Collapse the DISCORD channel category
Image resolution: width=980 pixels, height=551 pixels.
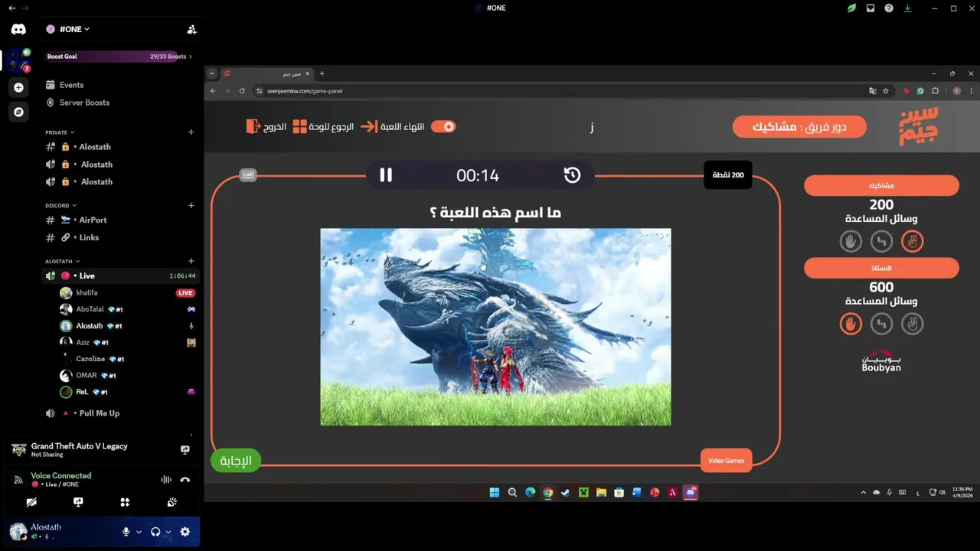(60, 205)
